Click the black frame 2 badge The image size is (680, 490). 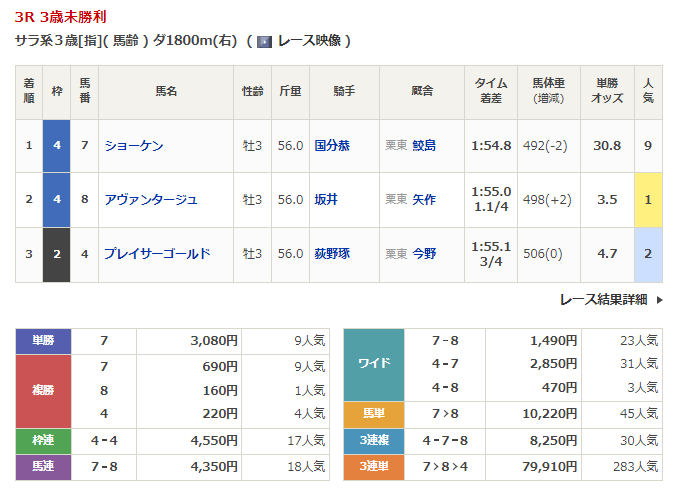[57, 253]
